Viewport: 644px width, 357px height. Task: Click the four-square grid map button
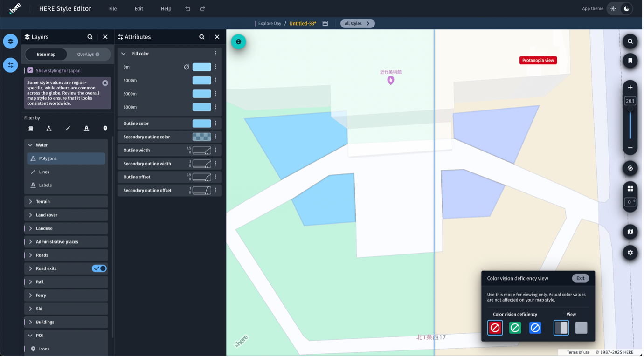click(x=630, y=189)
